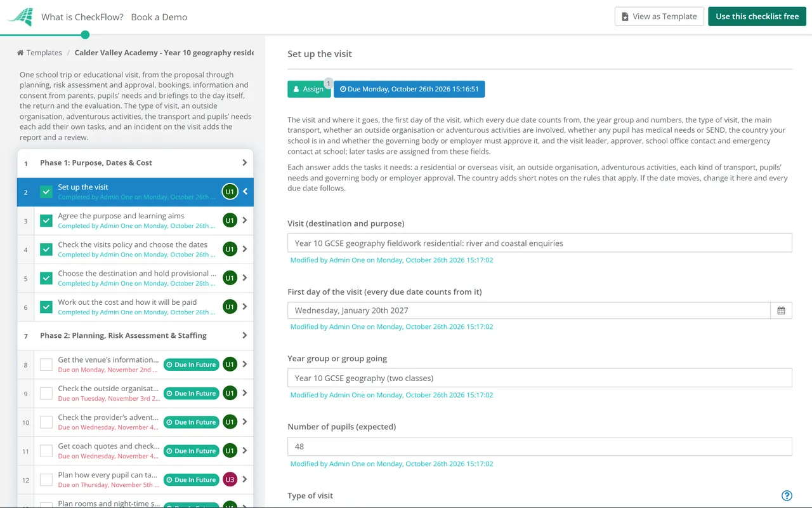Click the Due Monday, October 26th button
The width and height of the screenshot is (812, 508).
[409, 89]
